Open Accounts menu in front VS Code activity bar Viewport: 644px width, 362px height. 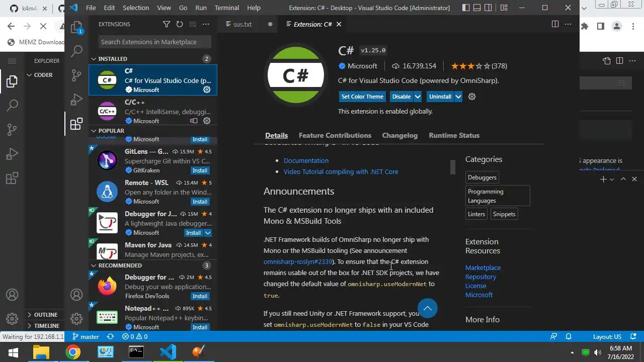click(76, 295)
